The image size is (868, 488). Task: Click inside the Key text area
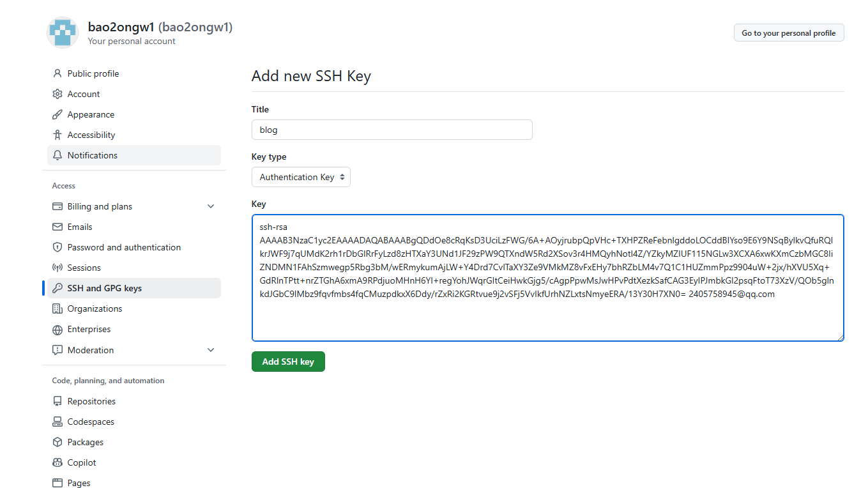(x=548, y=278)
